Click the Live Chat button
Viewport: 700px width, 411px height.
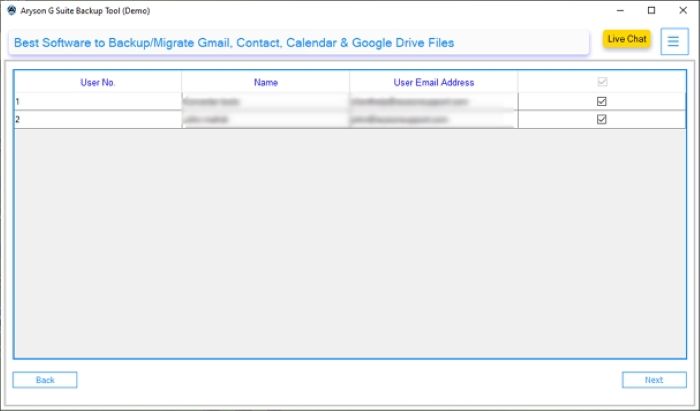click(x=627, y=39)
